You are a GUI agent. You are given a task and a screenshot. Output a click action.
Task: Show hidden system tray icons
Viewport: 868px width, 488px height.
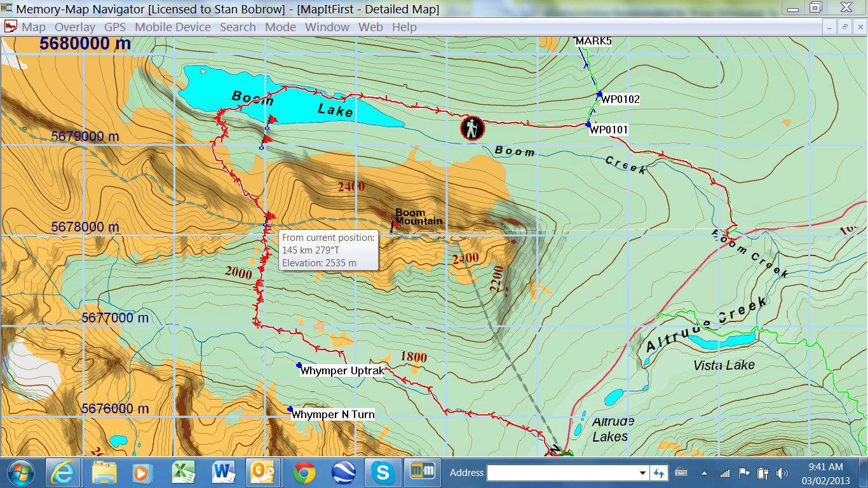point(704,473)
